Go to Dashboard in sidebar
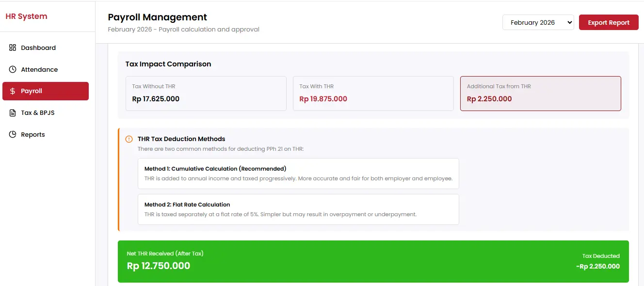The height and width of the screenshot is (286, 644). (38, 48)
